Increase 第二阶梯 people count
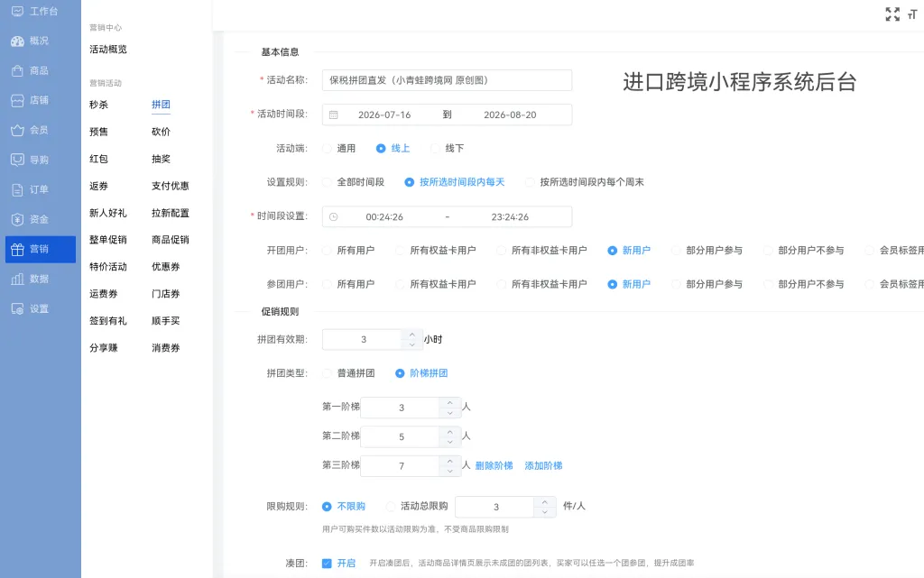 [449, 432]
